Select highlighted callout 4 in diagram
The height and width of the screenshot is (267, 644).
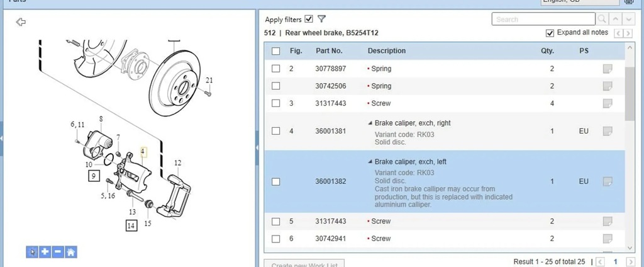click(x=143, y=153)
